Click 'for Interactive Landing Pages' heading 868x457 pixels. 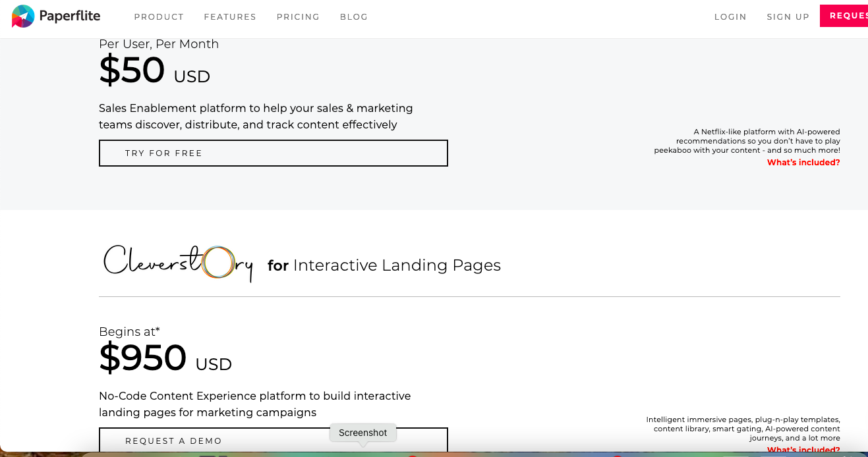pos(384,265)
